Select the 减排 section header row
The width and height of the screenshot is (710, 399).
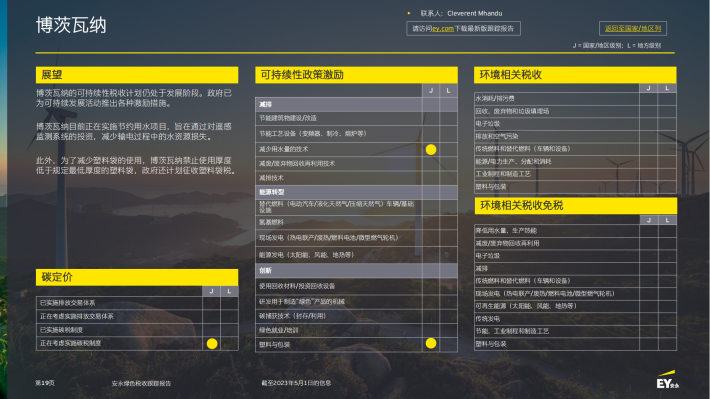click(x=356, y=104)
